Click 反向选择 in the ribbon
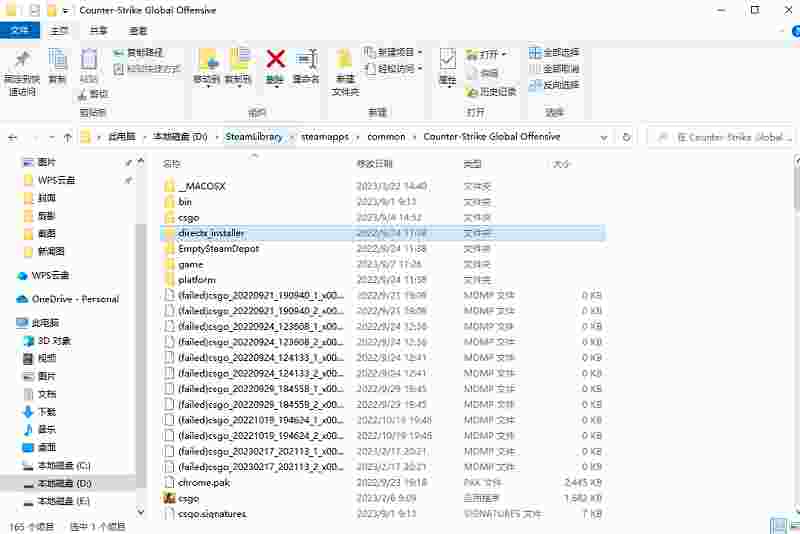 coord(554,85)
